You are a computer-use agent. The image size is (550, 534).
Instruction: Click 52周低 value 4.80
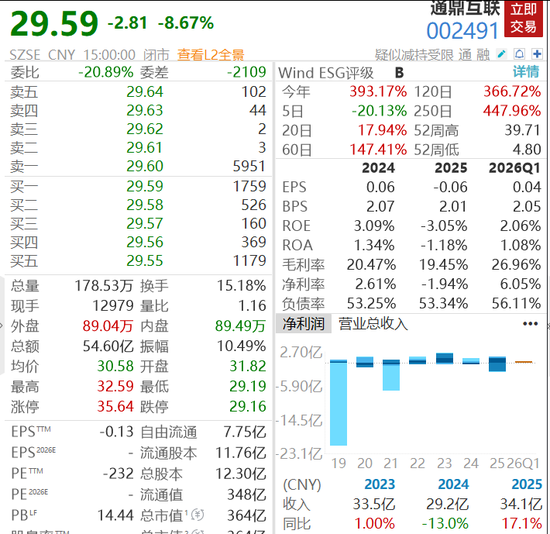point(526,149)
